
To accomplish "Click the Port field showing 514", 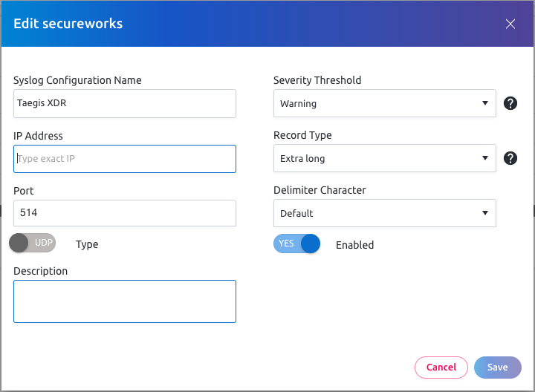I will (125, 213).
